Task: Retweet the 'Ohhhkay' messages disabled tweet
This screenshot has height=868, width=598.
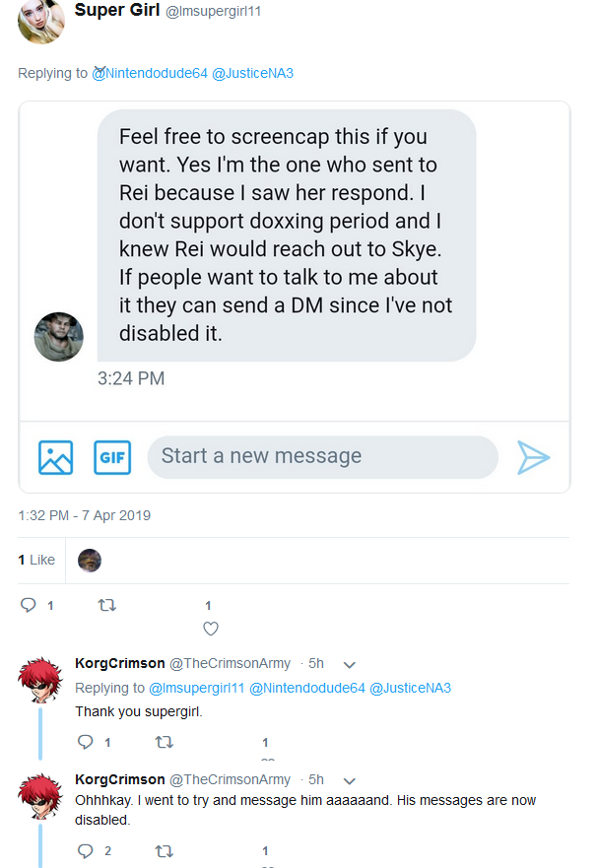Action: click(x=164, y=851)
